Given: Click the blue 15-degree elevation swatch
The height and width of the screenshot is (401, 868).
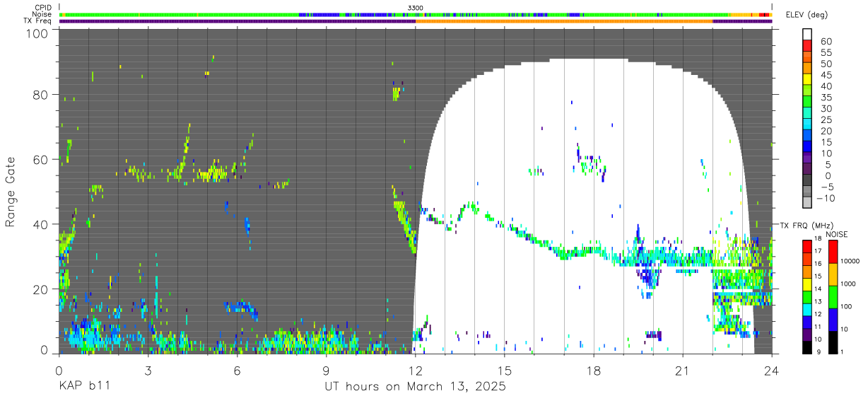Looking at the screenshot, I should pos(807,146).
